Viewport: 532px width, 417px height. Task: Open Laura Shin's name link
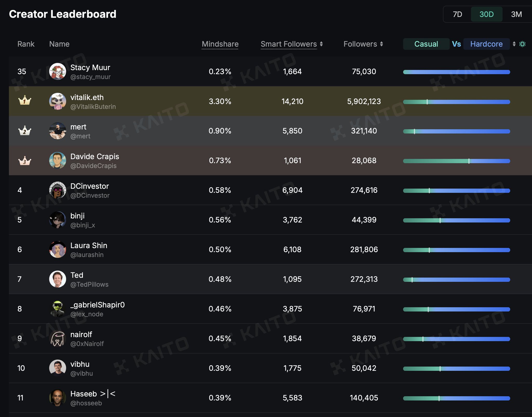click(89, 245)
